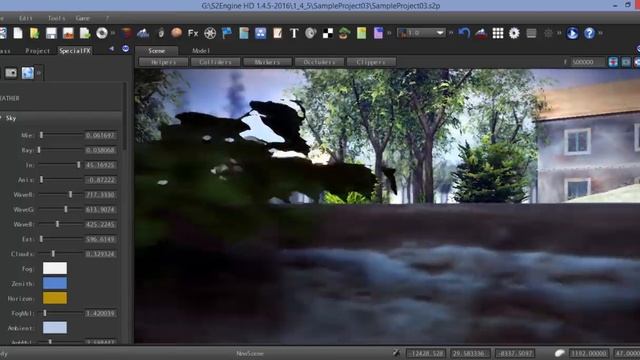This screenshot has height=360, width=640.
Task: Click the blue play button icon
Action: point(572,33)
